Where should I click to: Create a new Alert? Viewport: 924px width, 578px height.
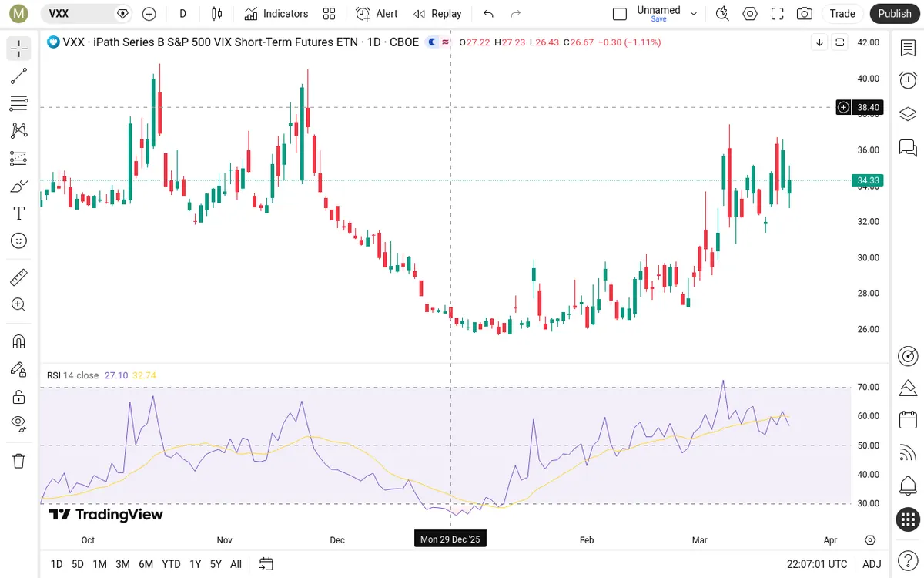pos(377,13)
